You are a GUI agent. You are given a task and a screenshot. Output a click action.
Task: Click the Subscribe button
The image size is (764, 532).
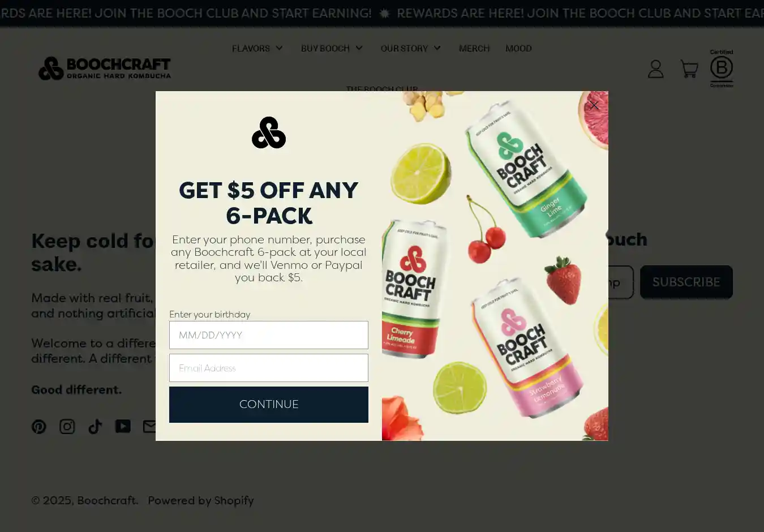point(686,282)
